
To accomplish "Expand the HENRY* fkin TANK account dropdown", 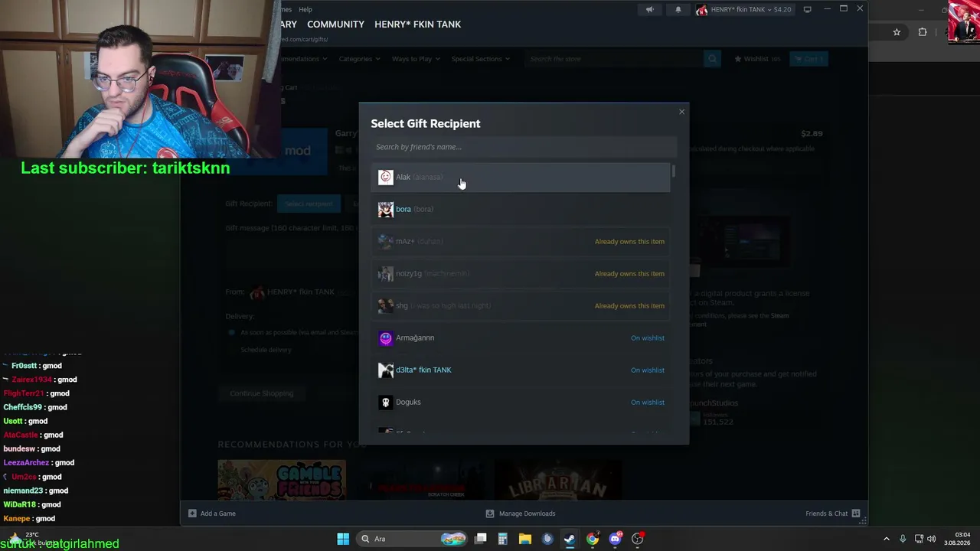I will click(744, 9).
